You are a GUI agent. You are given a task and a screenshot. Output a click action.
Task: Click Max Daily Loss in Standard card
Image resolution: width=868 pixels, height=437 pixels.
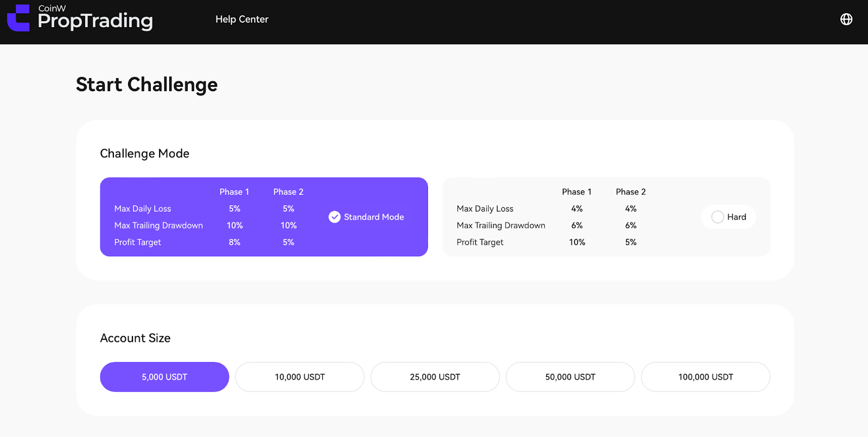click(143, 208)
